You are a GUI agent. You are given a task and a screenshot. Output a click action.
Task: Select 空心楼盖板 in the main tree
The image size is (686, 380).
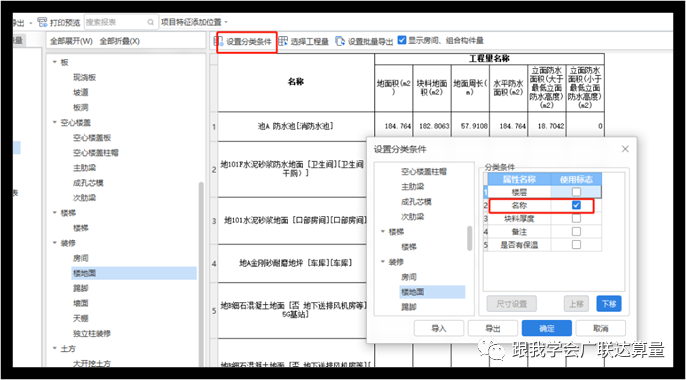pos(92,138)
